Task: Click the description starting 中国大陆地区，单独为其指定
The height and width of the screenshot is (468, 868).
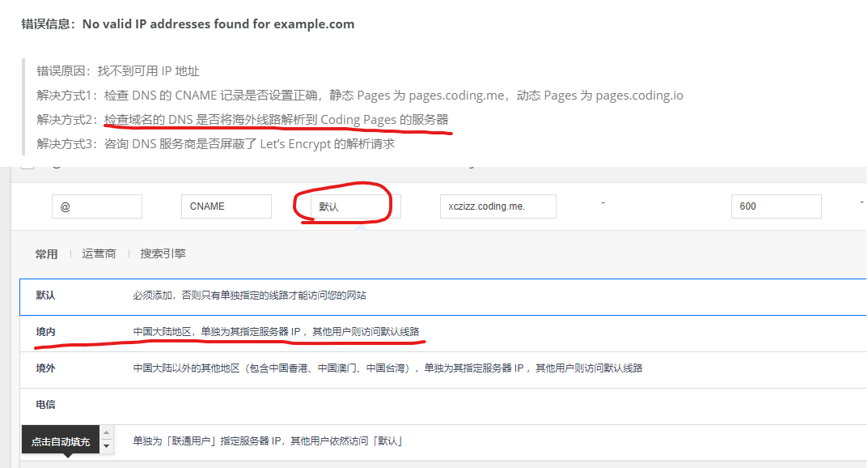Action: [x=276, y=332]
